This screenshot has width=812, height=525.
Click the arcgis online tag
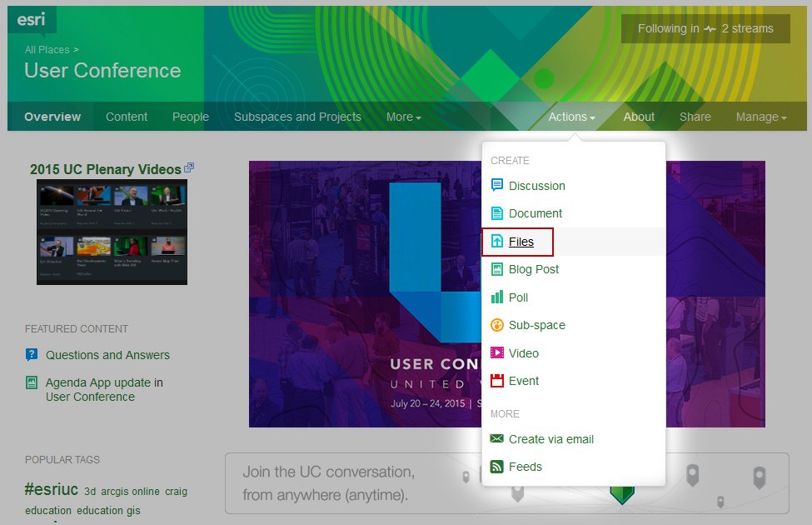(130, 492)
